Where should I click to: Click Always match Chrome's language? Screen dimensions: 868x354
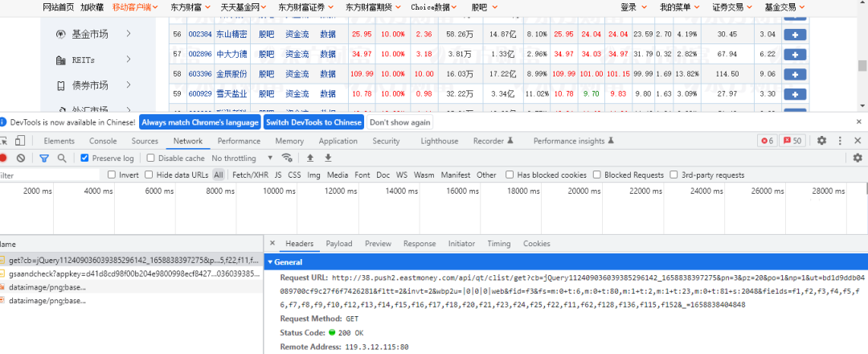[x=200, y=121]
